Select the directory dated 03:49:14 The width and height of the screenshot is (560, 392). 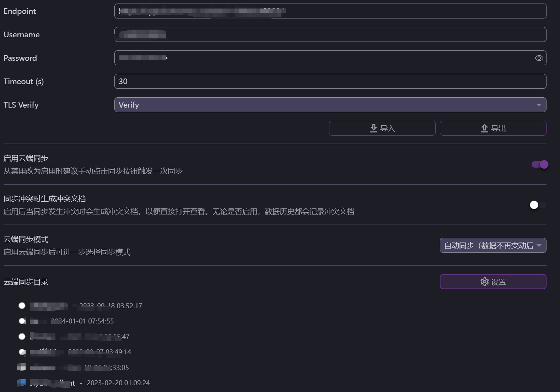(22, 352)
